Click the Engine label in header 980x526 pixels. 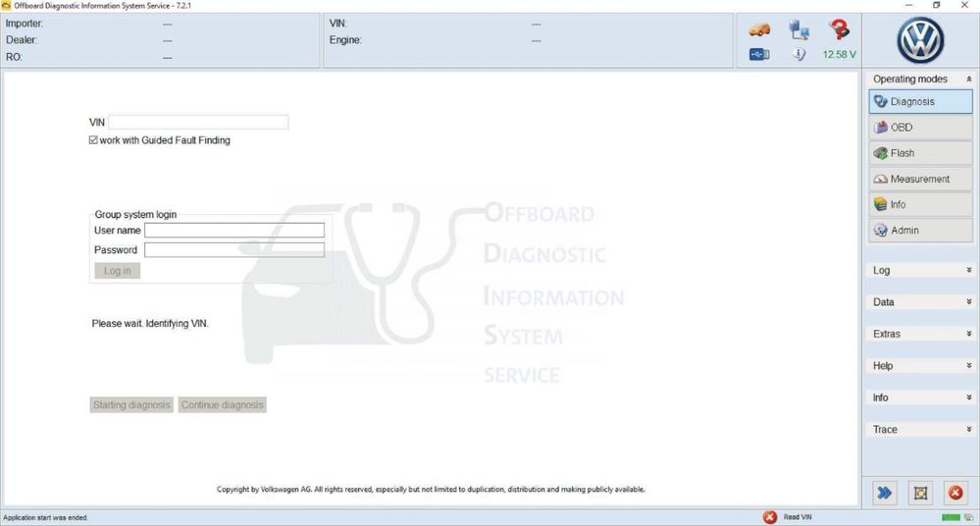coord(345,40)
